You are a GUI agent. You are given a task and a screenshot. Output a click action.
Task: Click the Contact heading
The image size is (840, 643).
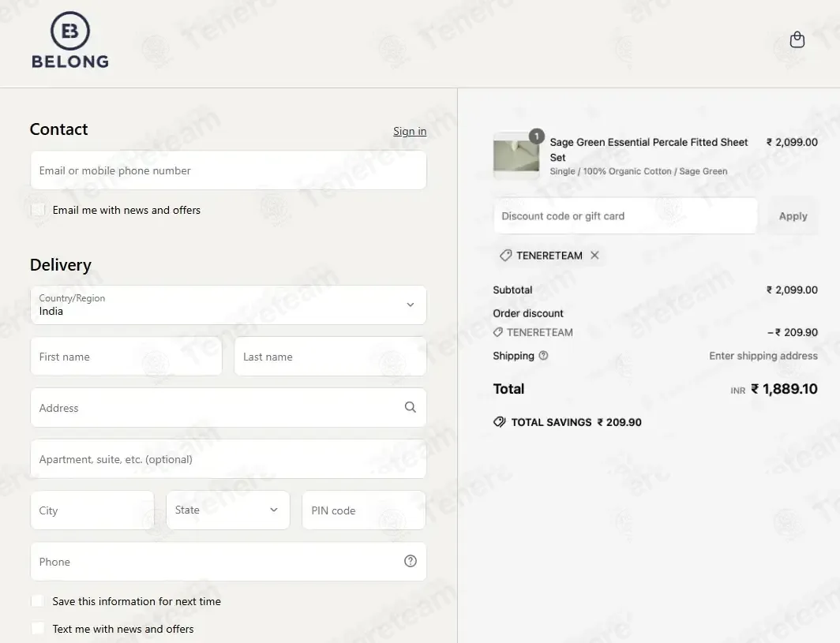click(59, 129)
